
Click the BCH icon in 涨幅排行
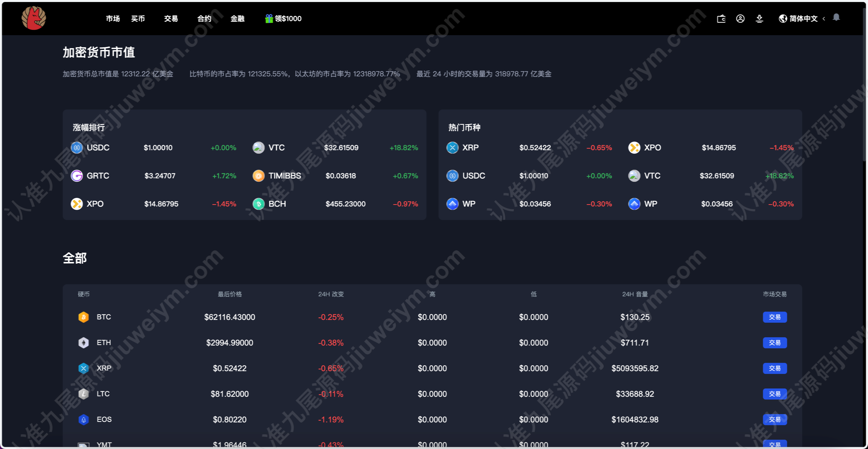point(258,204)
